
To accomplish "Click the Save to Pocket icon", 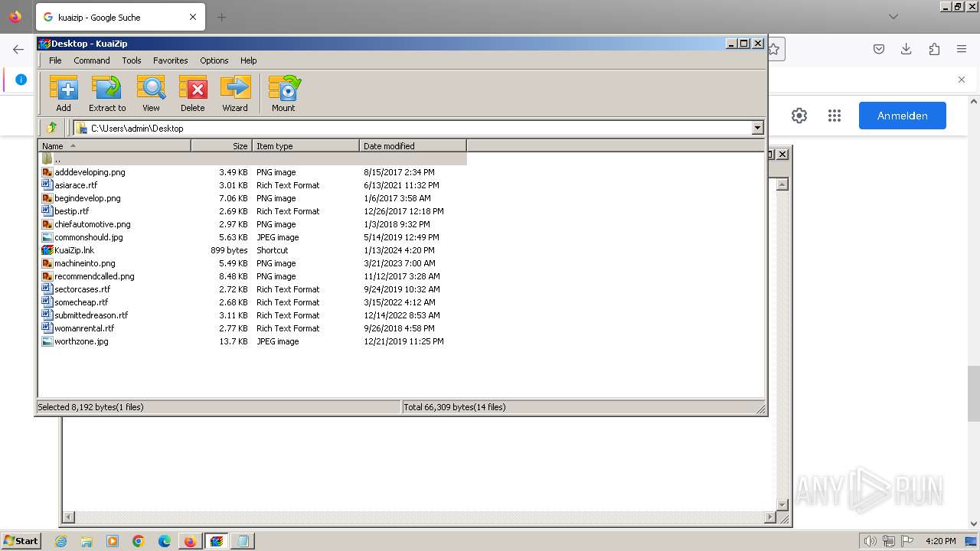I will 879,49.
